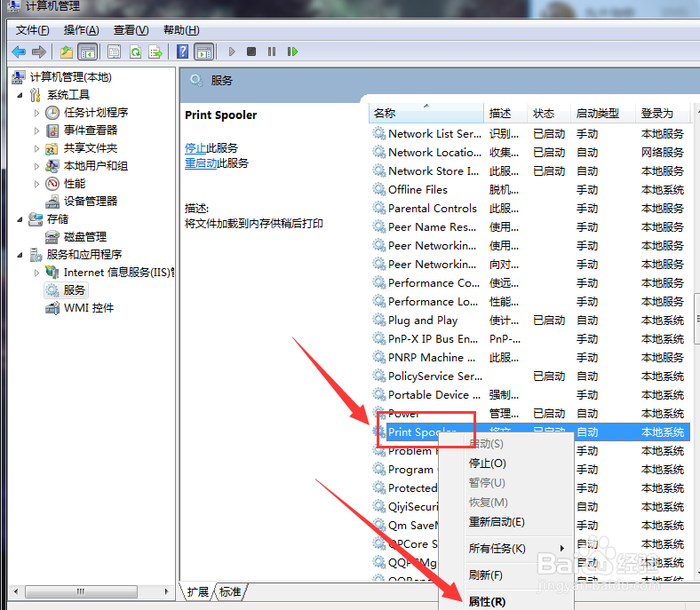Open the 查看(V) menu
This screenshot has height=610, width=700.
pyautogui.click(x=131, y=30)
